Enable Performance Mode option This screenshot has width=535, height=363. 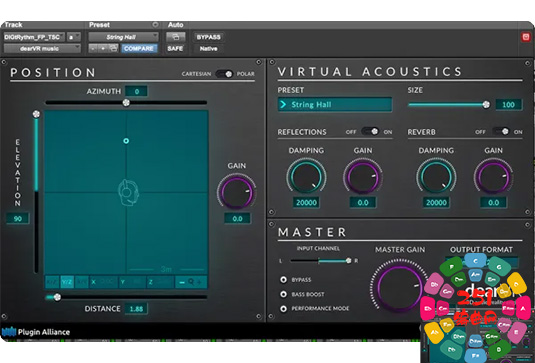283,308
